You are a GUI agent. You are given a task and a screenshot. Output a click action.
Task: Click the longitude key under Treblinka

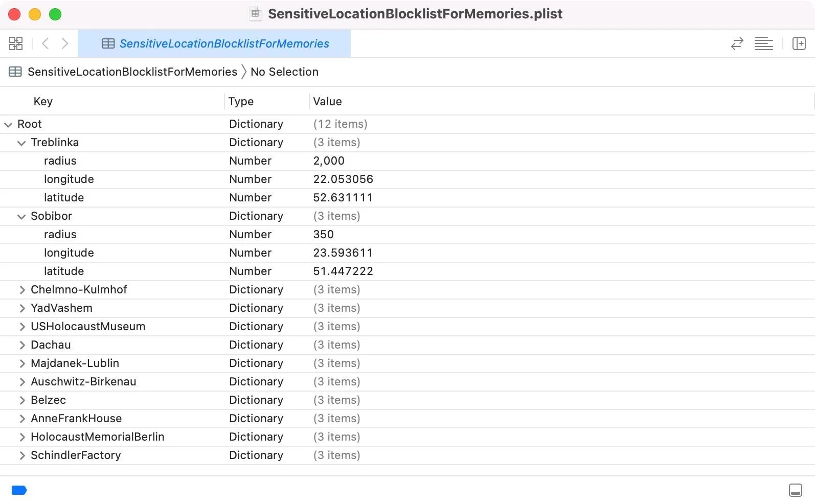click(69, 179)
